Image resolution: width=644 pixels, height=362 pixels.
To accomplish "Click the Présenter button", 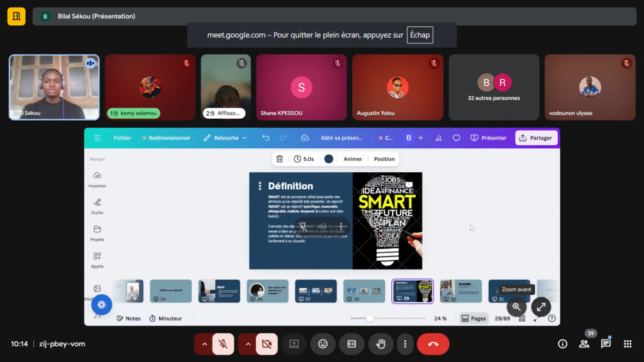I will [x=488, y=138].
